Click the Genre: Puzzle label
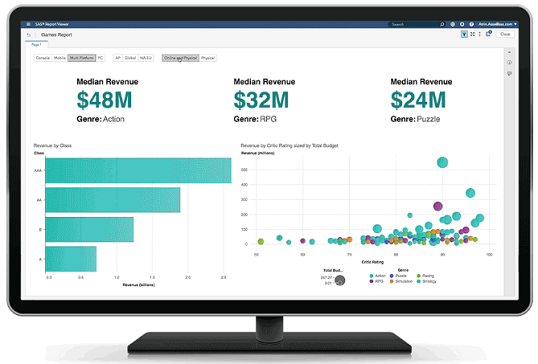Image resolution: width=538 pixels, height=364 pixels. 415,119
